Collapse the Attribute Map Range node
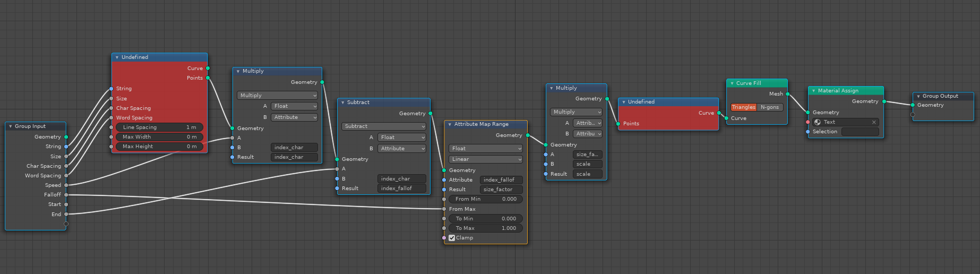The image size is (980, 274). pos(450,124)
